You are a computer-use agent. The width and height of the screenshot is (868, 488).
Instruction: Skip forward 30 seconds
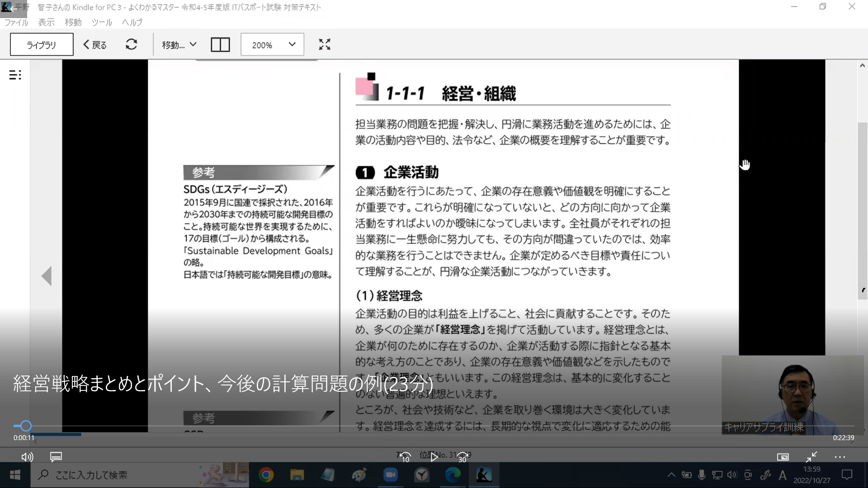click(462, 457)
